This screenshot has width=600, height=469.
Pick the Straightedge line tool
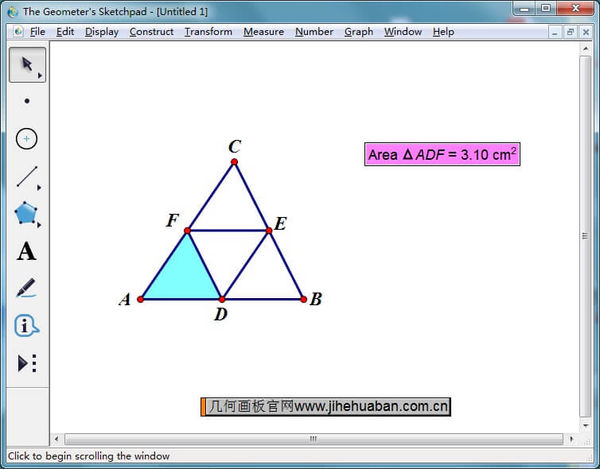(27, 176)
